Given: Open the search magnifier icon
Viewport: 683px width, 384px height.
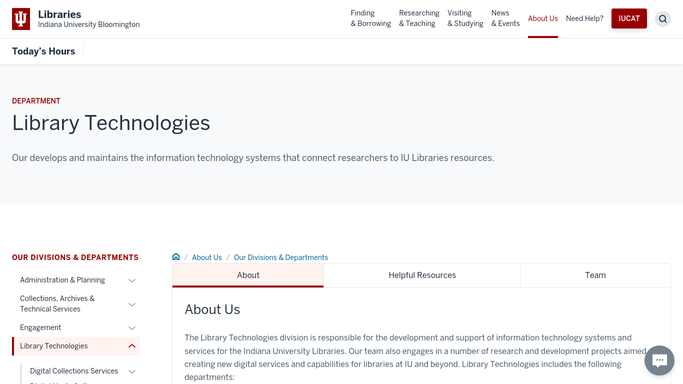Looking at the screenshot, I should pos(663,19).
